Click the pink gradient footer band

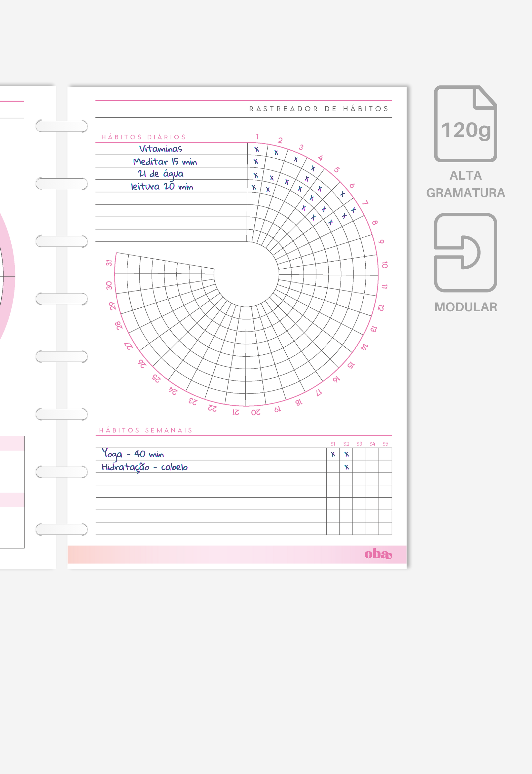tap(237, 554)
